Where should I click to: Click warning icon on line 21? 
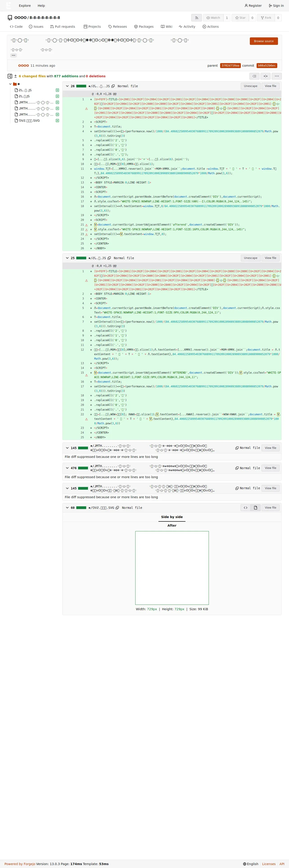(86, 225)
